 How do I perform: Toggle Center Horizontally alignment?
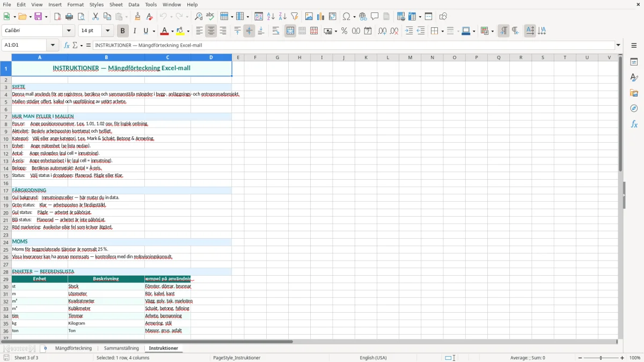(211, 31)
